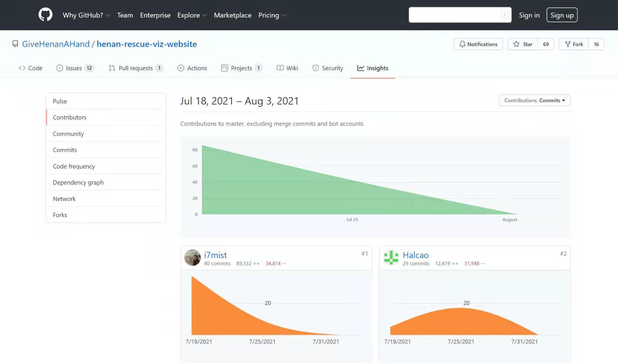Open the Pulse sidebar item
This screenshot has height=364, width=618.
pos(60,101)
